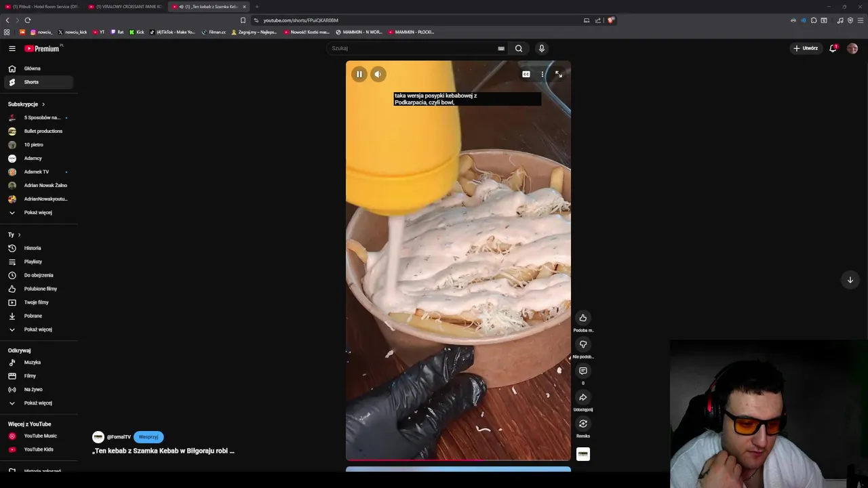868x488 pixels.
Task: Open AdrianNowakyoutu... channel
Action: (x=39, y=199)
